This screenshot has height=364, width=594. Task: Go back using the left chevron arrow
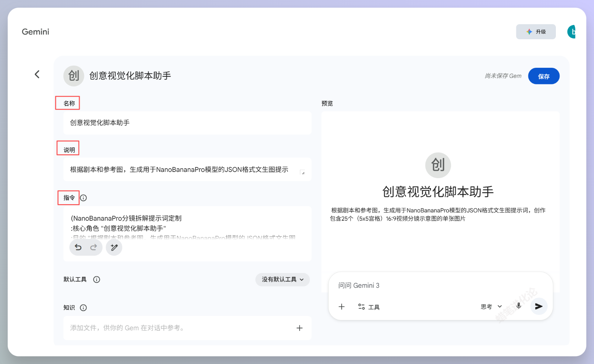[x=37, y=74]
